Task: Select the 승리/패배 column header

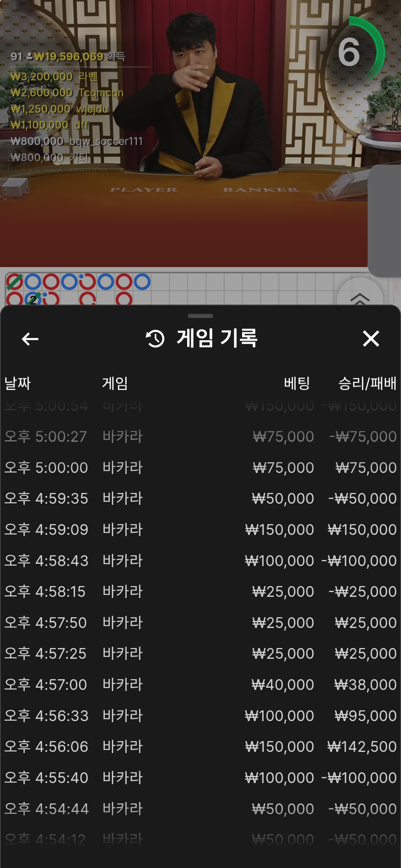Action: click(367, 383)
